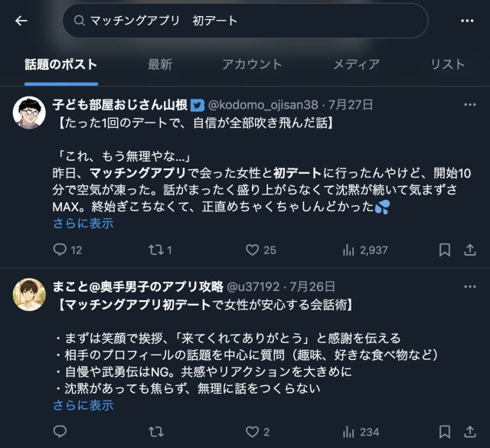Open 子ども部屋おじさん山根's profile avatar
Image resolution: width=490 pixels, height=448 pixels.
point(29,113)
